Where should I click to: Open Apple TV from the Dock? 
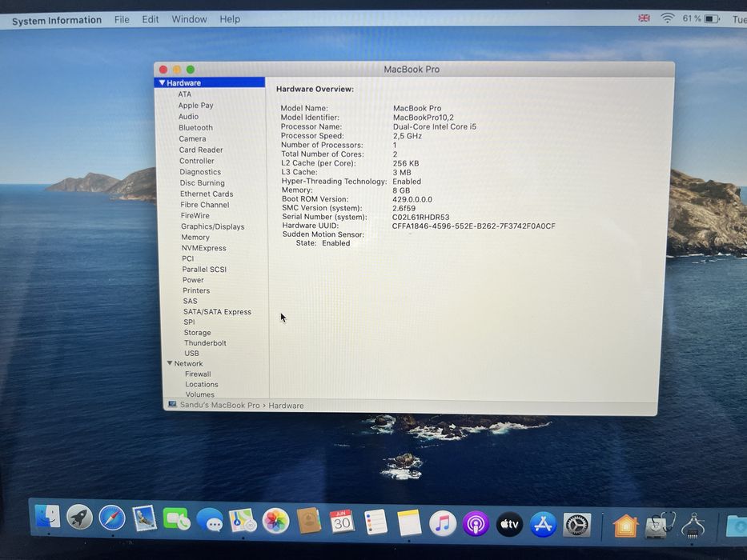(509, 525)
